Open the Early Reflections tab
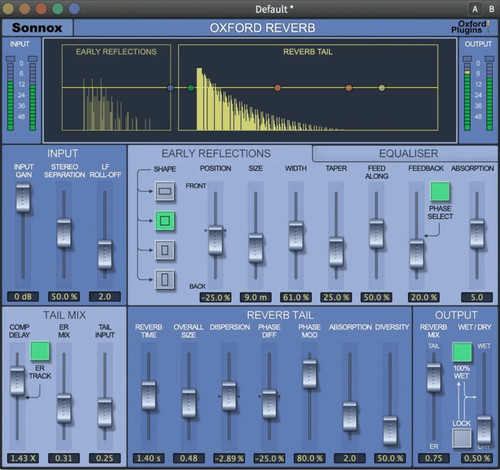This screenshot has width=500, height=470. tap(216, 153)
